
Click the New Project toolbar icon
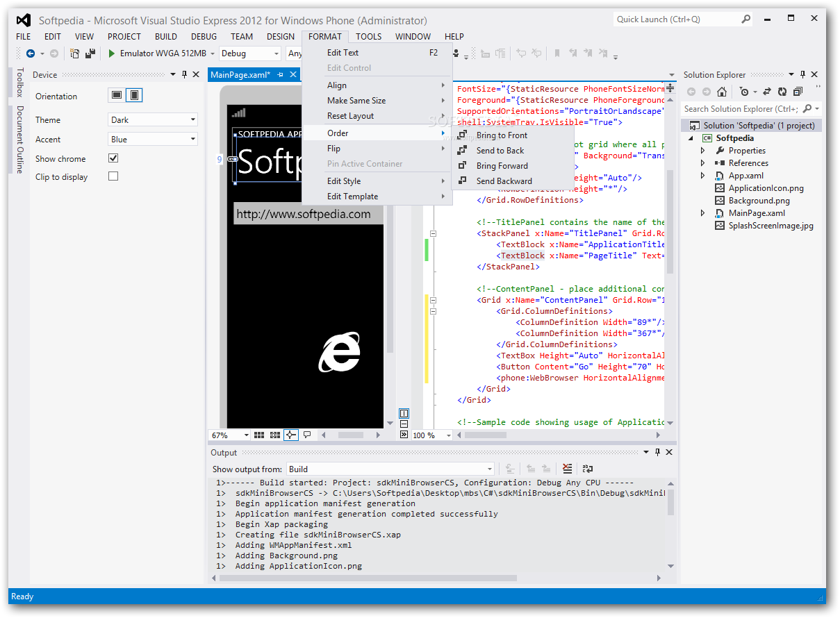(74, 53)
